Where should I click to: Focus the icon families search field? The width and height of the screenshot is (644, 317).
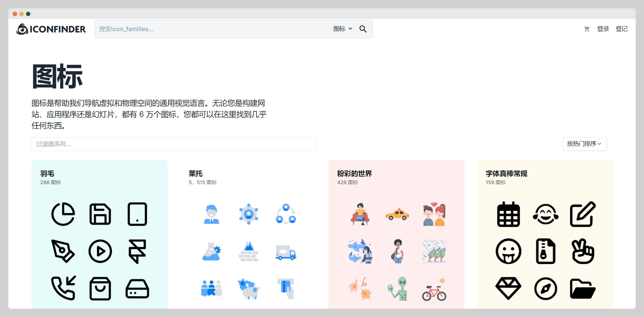tap(212, 29)
